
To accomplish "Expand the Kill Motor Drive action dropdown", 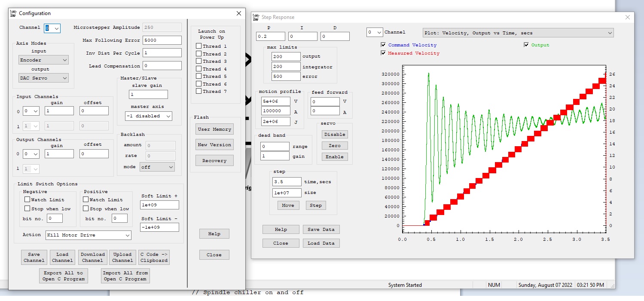I will click(88, 235).
